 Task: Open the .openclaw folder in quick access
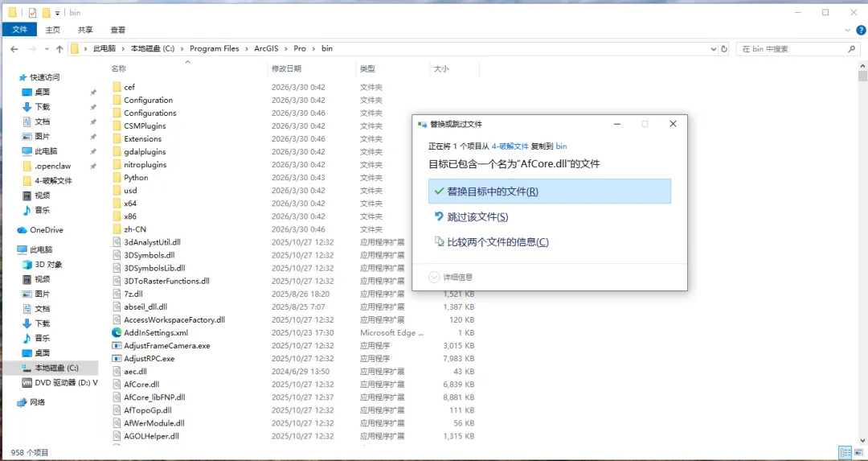click(52, 166)
